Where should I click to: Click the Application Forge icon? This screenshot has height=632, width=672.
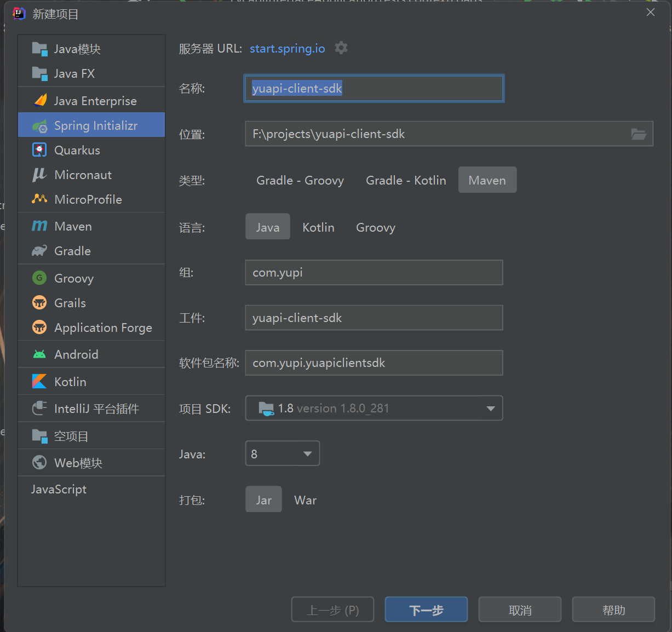click(x=39, y=328)
